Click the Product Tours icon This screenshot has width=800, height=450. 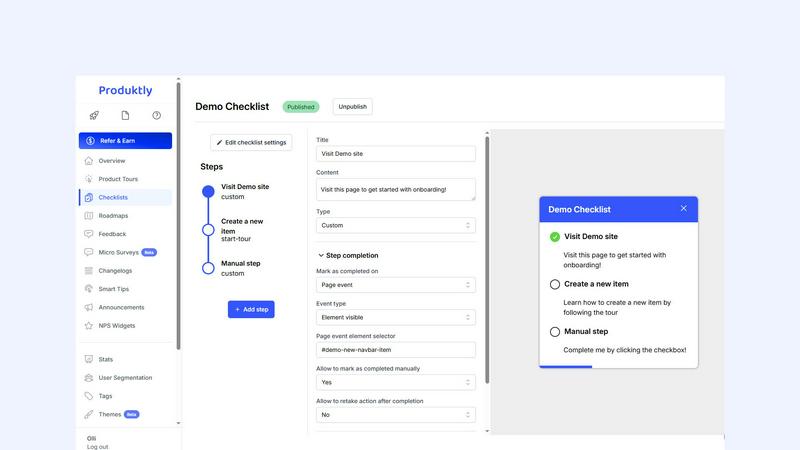click(89, 179)
